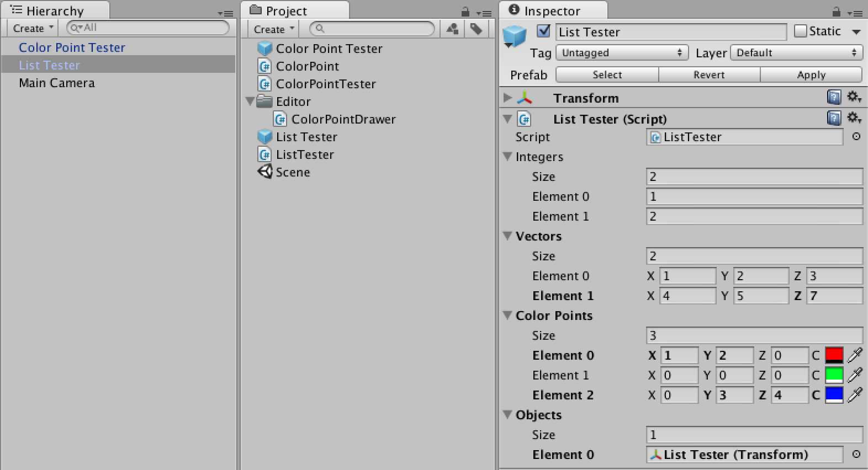Enable the Static checkbox

pyautogui.click(x=800, y=31)
